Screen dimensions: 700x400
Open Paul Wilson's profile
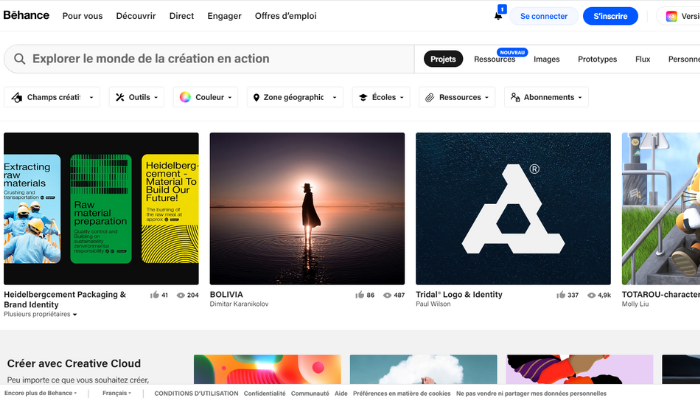coord(433,304)
